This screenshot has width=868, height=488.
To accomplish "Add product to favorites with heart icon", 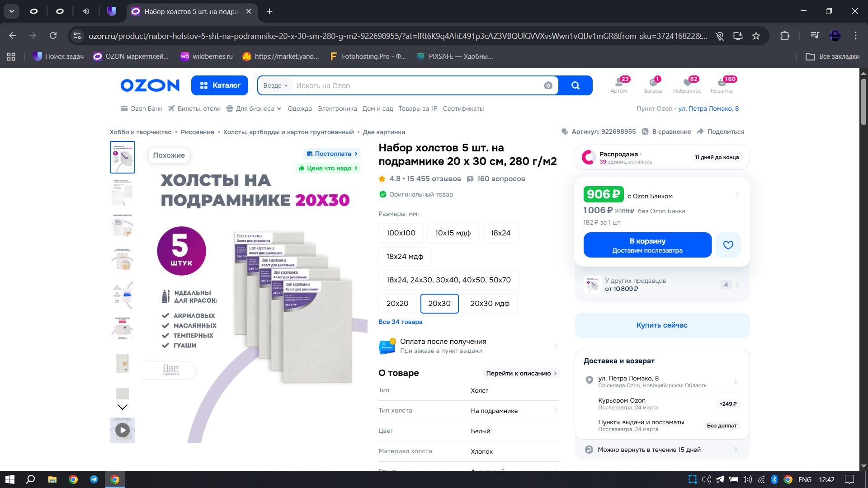I will point(728,245).
